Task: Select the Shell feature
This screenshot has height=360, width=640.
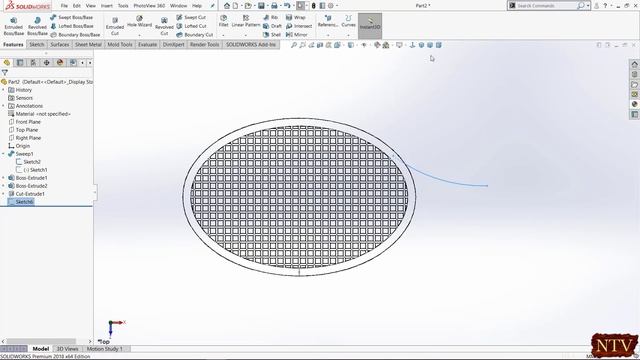Action: coord(272,35)
